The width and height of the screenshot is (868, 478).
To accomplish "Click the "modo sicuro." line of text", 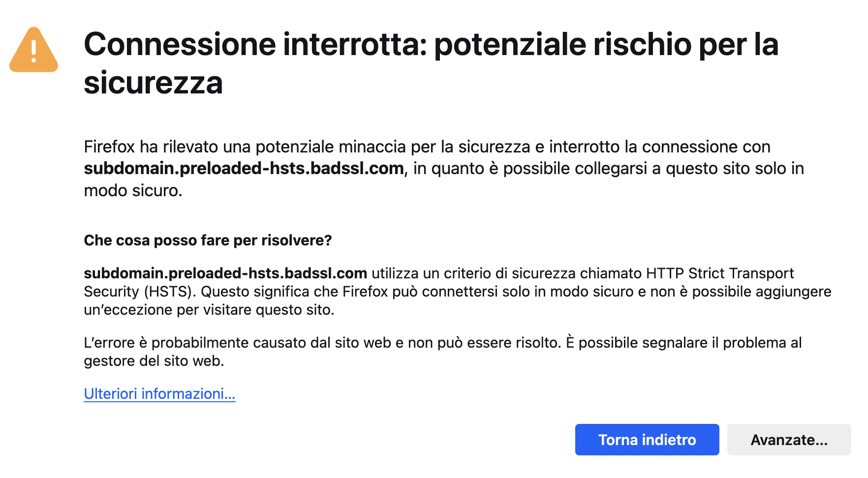I will (x=133, y=191).
